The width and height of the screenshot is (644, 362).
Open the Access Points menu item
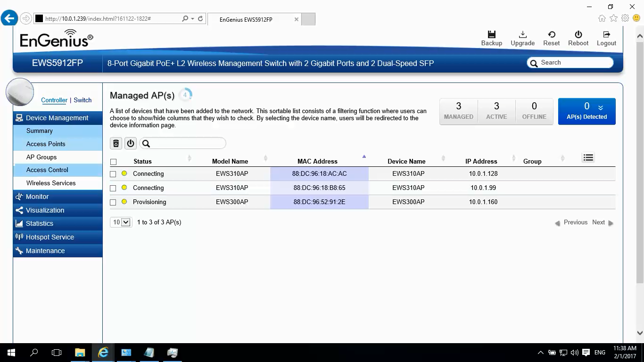tap(58, 144)
